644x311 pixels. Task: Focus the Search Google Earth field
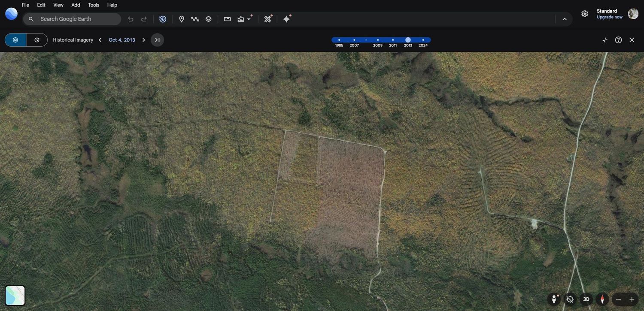[x=72, y=19]
